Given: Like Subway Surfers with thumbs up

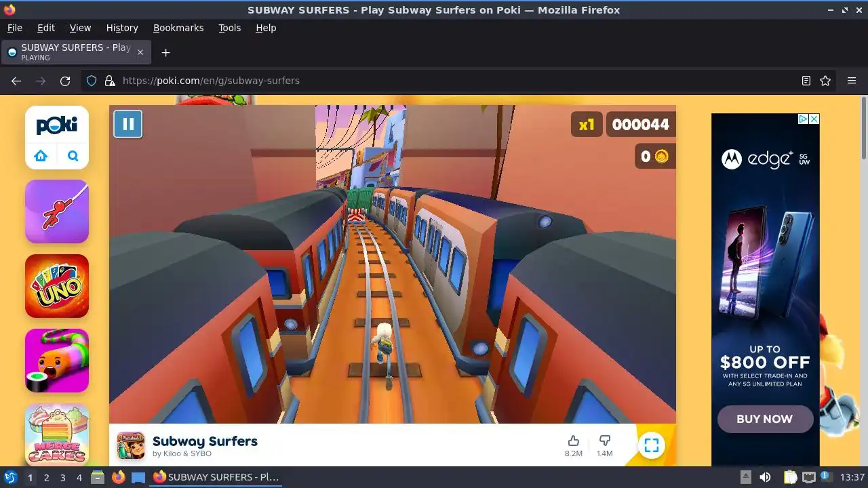Looking at the screenshot, I should 573,441.
